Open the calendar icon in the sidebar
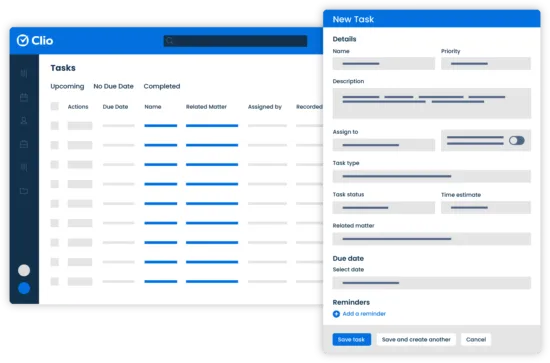550x363 pixels. pyautogui.click(x=24, y=97)
